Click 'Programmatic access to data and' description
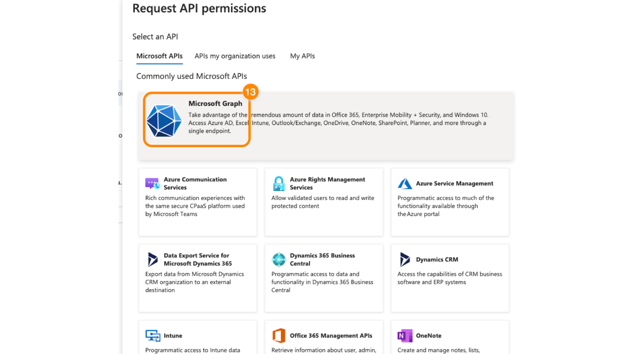644x354 pixels. 322,282
